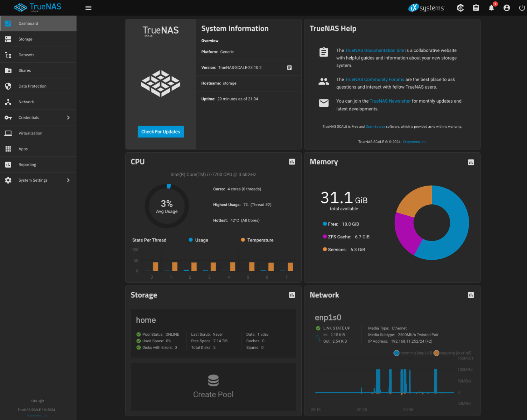Viewport: 527px width, 420px height.
Task: Click the Usage legend blue dot
Action: click(x=191, y=240)
